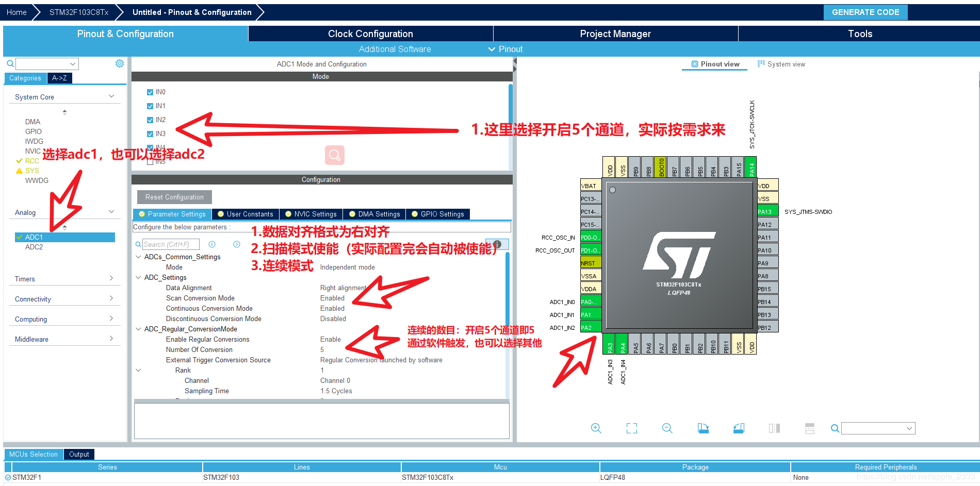980x486 pixels.
Task: Click the SYS warning triangle icon
Action: tap(20, 171)
